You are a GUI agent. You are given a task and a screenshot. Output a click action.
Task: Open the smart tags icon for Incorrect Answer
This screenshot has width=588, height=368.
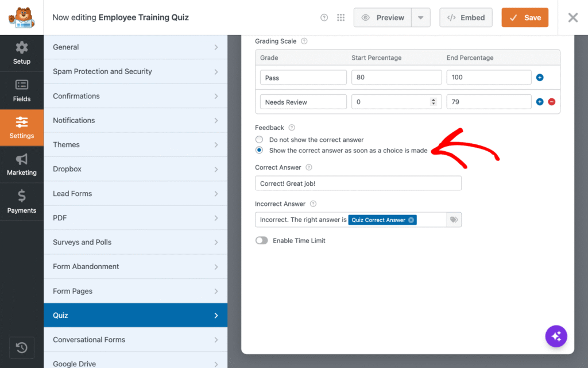point(454,220)
